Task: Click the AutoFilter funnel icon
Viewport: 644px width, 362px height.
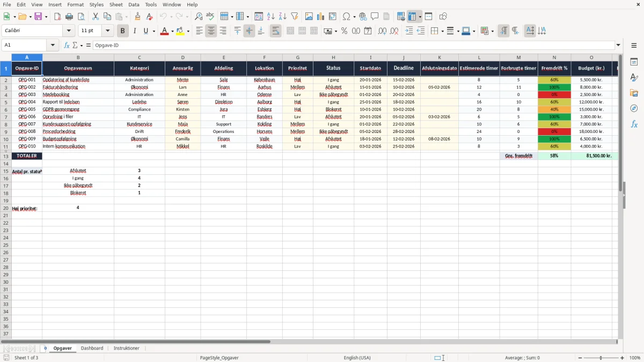Action: coord(294,17)
